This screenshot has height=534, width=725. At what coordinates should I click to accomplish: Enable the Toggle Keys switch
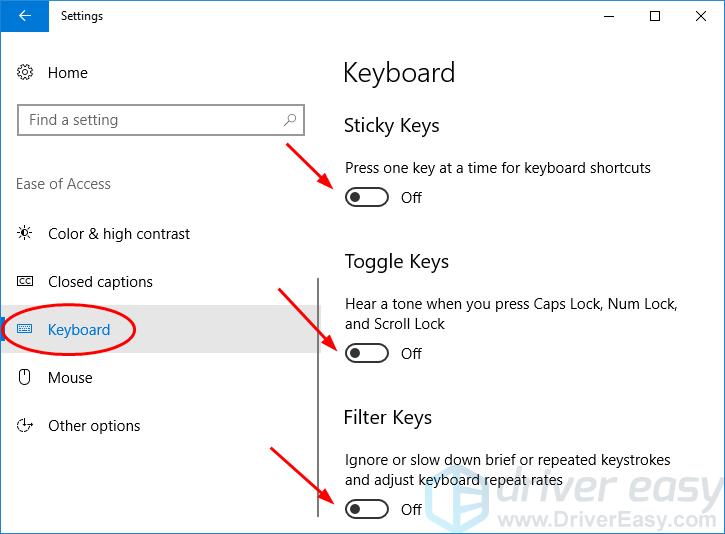click(367, 353)
